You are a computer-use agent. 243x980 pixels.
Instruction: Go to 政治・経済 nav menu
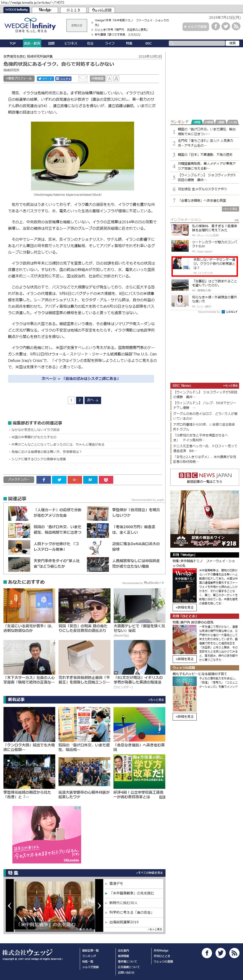tap(32, 43)
